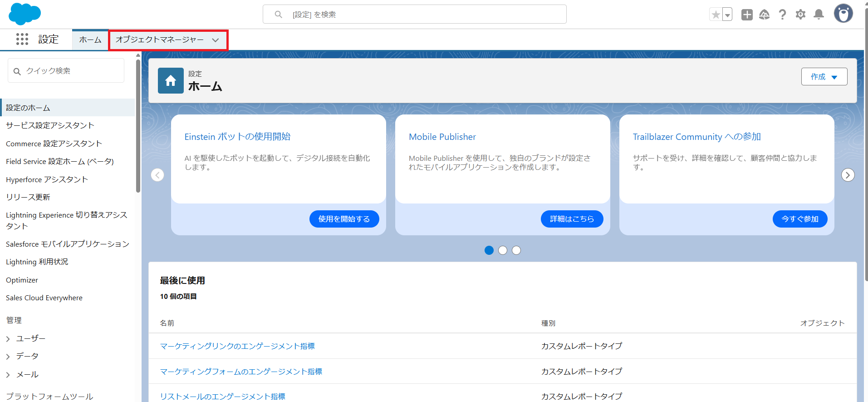Open the favorites list dropdown arrow

click(x=727, y=15)
